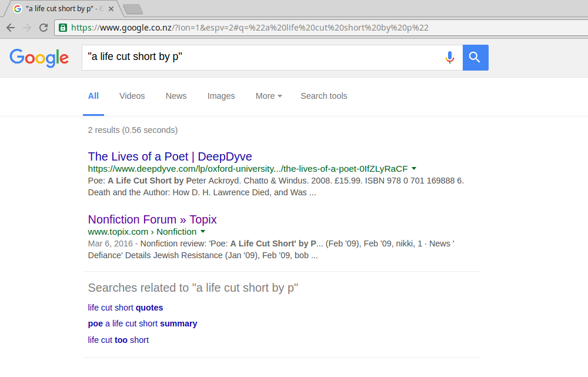
Task: Click the Google logo
Action: tap(39, 58)
